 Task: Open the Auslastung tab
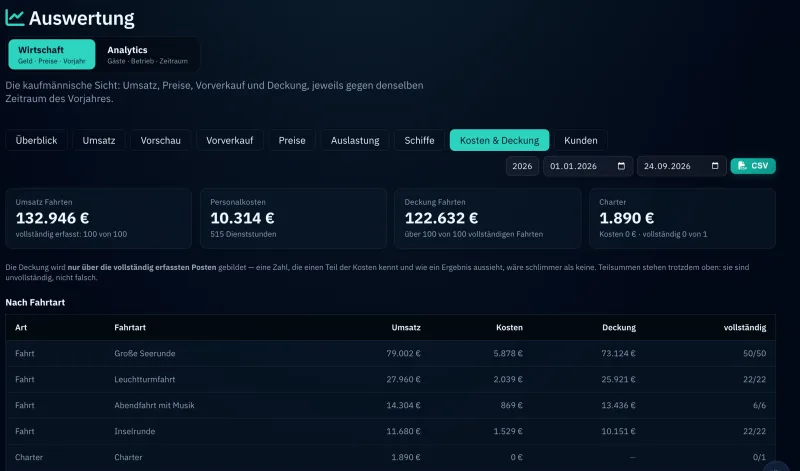point(355,140)
